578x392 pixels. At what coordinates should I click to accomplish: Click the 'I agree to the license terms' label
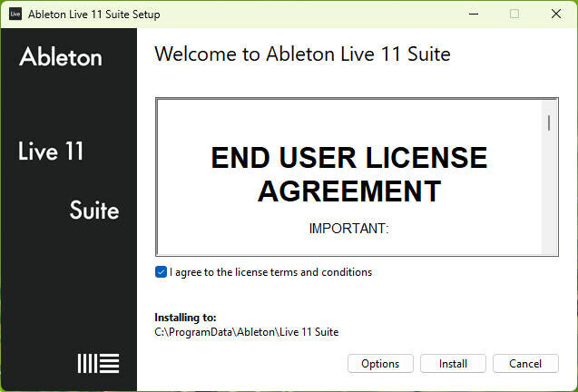pyautogui.click(x=270, y=272)
